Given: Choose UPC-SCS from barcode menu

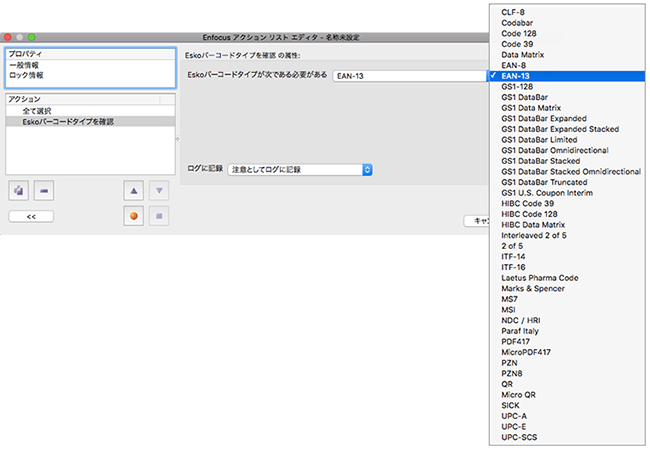Looking at the screenshot, I should (567, 438).
